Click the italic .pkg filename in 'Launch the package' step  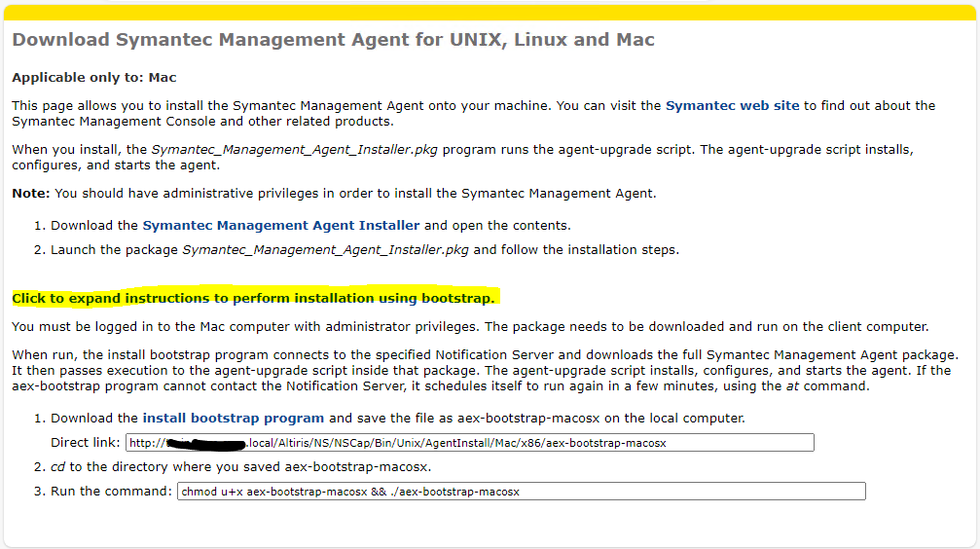tap(325, 249)
